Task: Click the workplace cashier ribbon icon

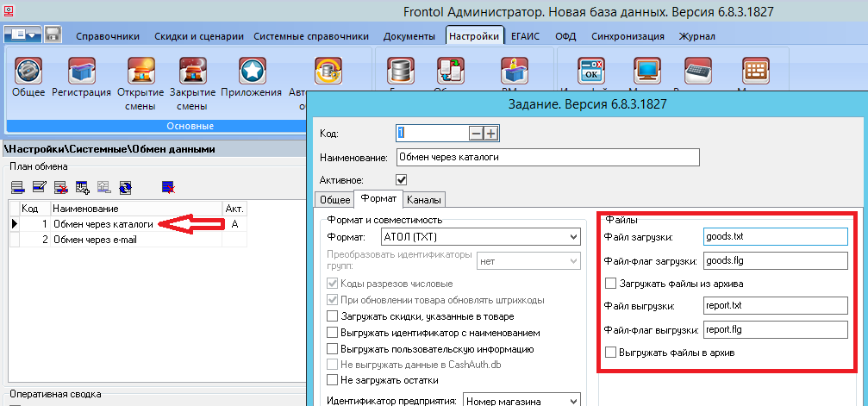Action: pos(515,72)
